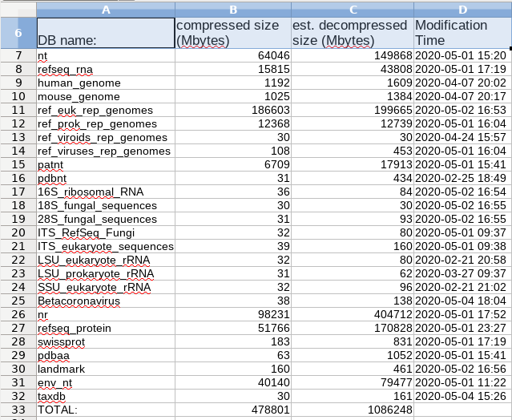Click the "est. decompressed size" header cell
The width and height of the screenshot is (512, 420).
352,33
